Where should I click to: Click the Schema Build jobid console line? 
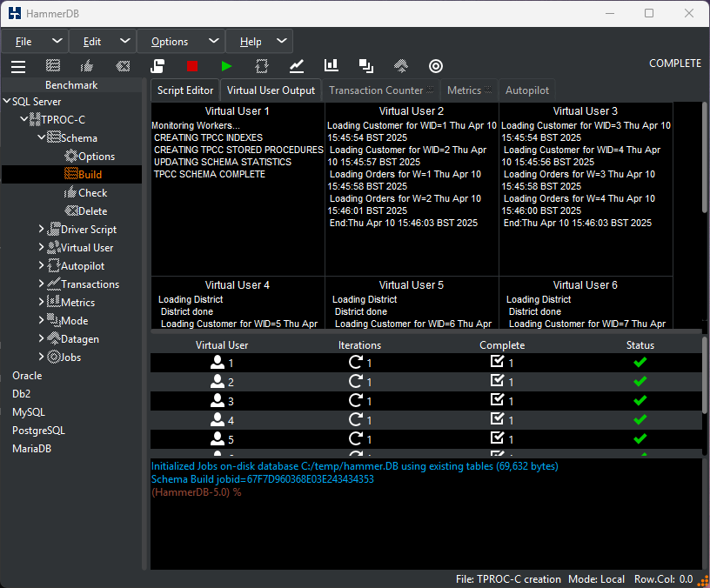(x=263, y=479)
